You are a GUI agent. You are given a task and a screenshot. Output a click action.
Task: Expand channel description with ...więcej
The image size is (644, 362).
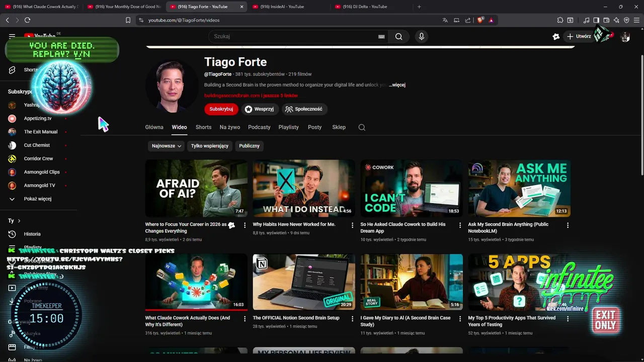click(x=397, y=85)
